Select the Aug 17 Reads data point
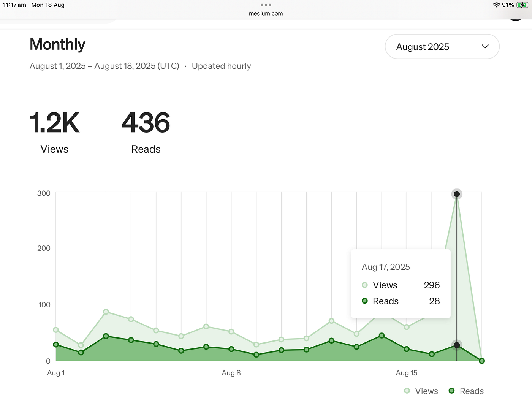 pos(457,345)
